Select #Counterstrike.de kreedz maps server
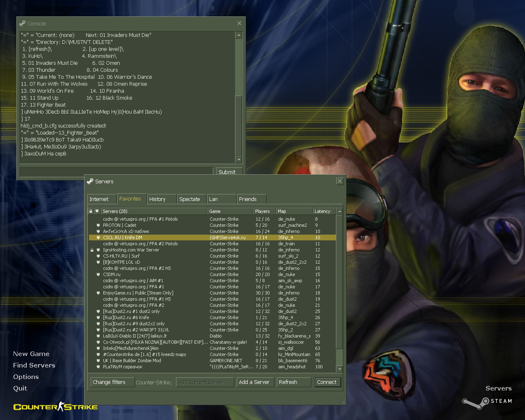The height and width of the screenshot is (420, 525). (x=212, y=354)
